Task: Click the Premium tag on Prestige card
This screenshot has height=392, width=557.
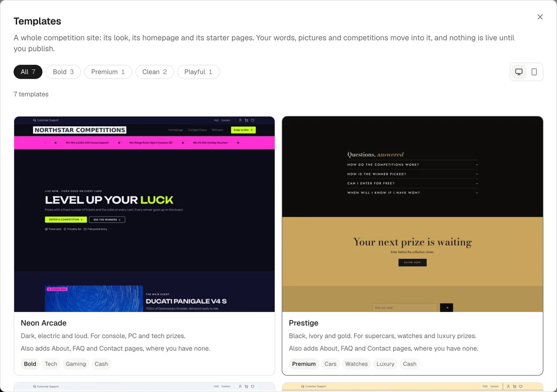Action: click(304, 364)
